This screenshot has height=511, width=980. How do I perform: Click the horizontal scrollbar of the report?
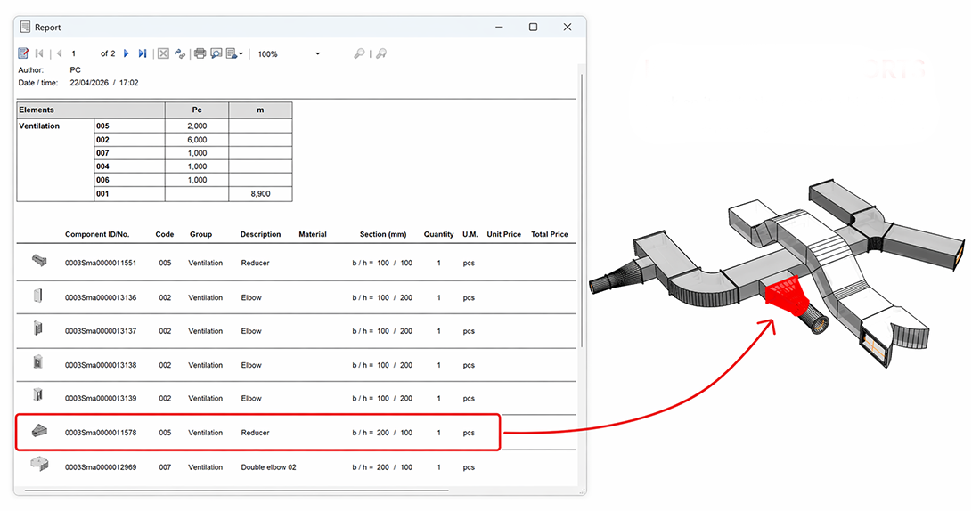click(x=236, y=491)
